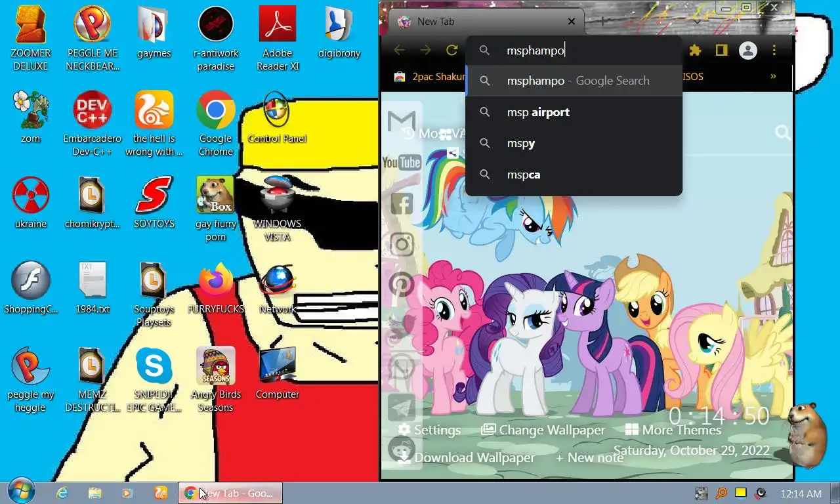Choose the mspca suggestion
This screenshot has width=840, height=504.
click(x=574, y=175)
